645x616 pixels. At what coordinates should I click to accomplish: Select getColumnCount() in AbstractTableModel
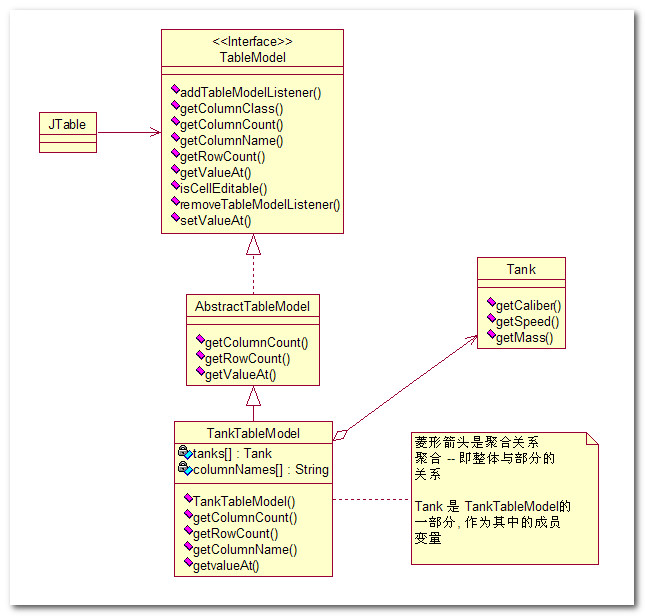256,343
